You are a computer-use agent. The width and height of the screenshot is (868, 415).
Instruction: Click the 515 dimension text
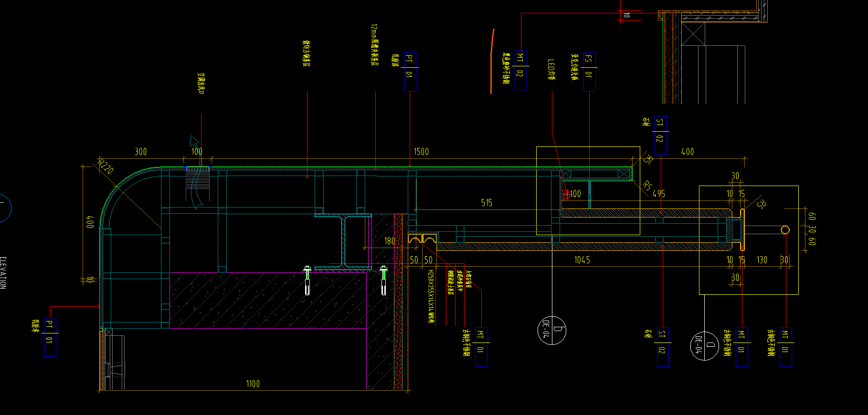tap(487, 203)
